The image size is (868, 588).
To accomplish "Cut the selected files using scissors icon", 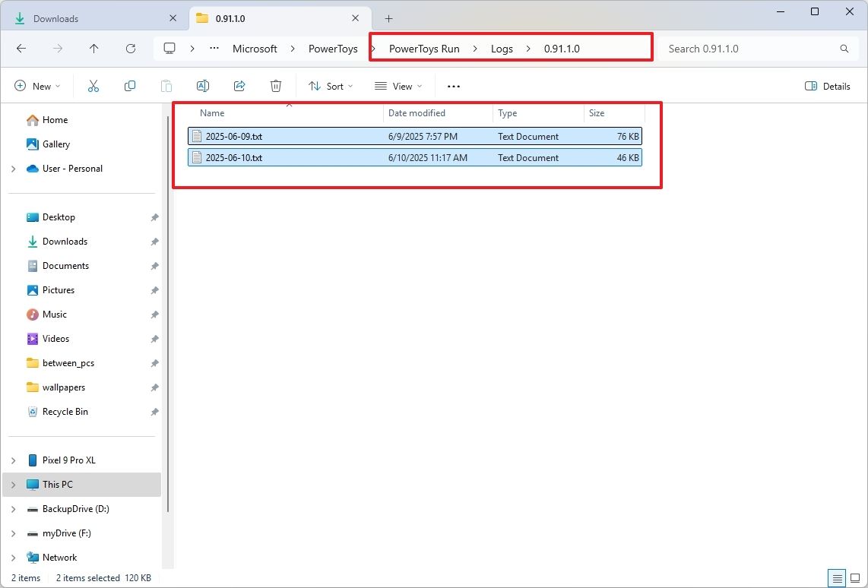I will tap(93, 86).
